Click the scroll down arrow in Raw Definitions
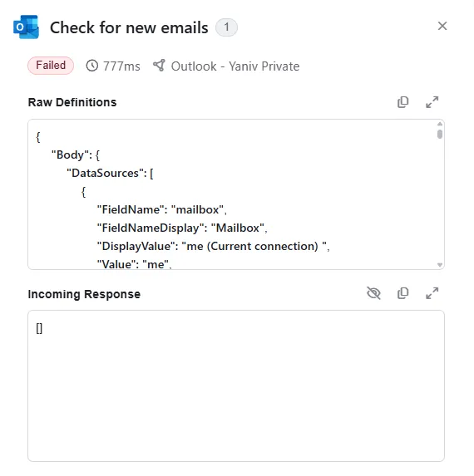 coord(440,265)
